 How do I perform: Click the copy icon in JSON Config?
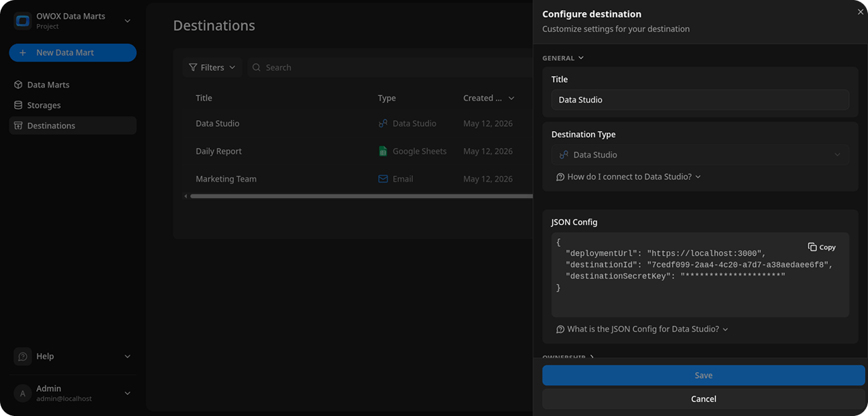812,247
